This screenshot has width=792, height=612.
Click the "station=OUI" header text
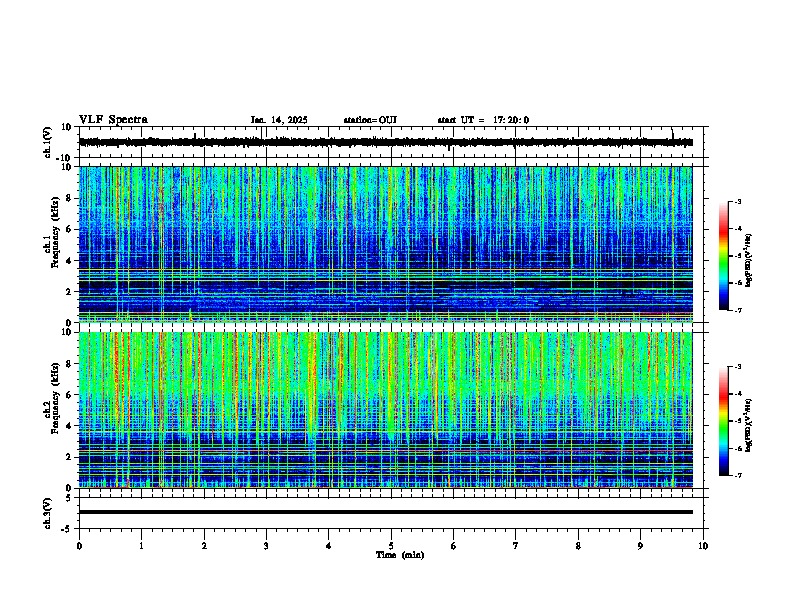(x=370, y=120)
